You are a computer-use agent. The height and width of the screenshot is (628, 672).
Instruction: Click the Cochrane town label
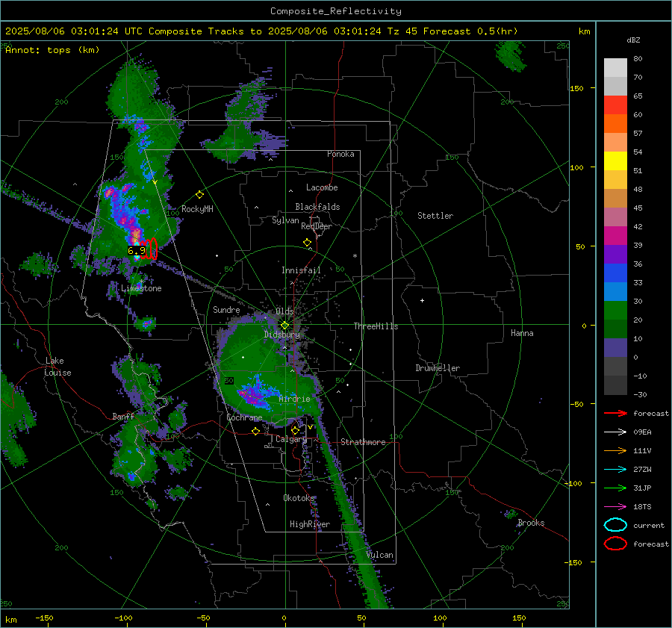[244, 417]
